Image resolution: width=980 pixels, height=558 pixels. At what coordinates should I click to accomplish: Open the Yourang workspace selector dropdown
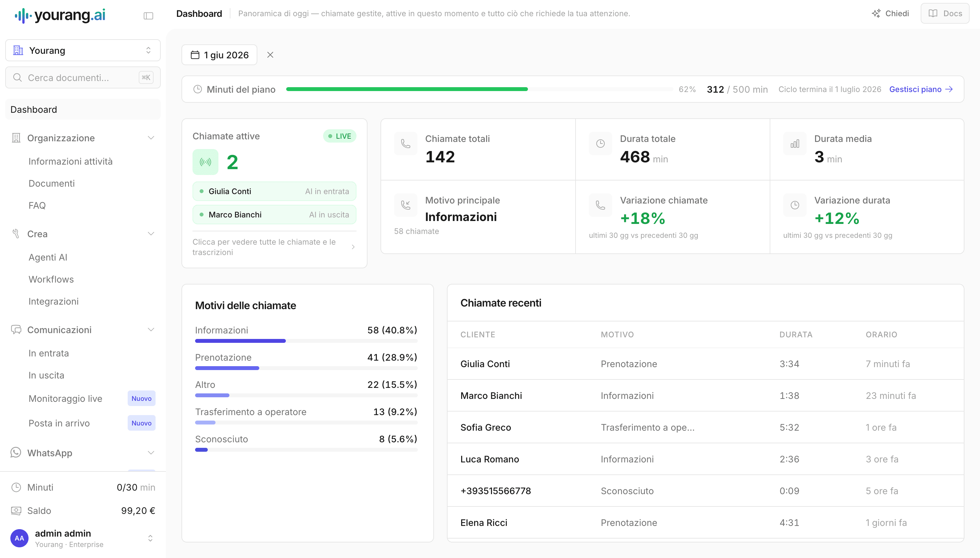click(83, 50)
